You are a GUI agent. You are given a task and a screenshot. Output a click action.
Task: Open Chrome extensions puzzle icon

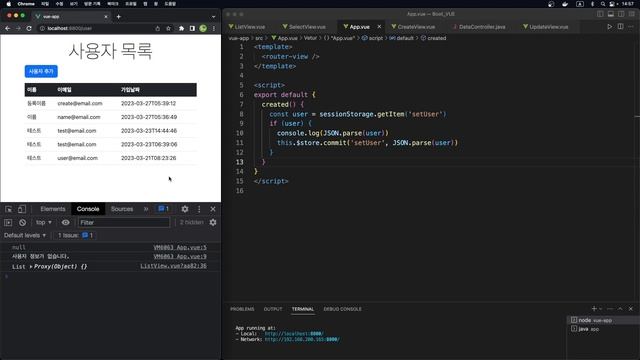(x=181, y=28)
